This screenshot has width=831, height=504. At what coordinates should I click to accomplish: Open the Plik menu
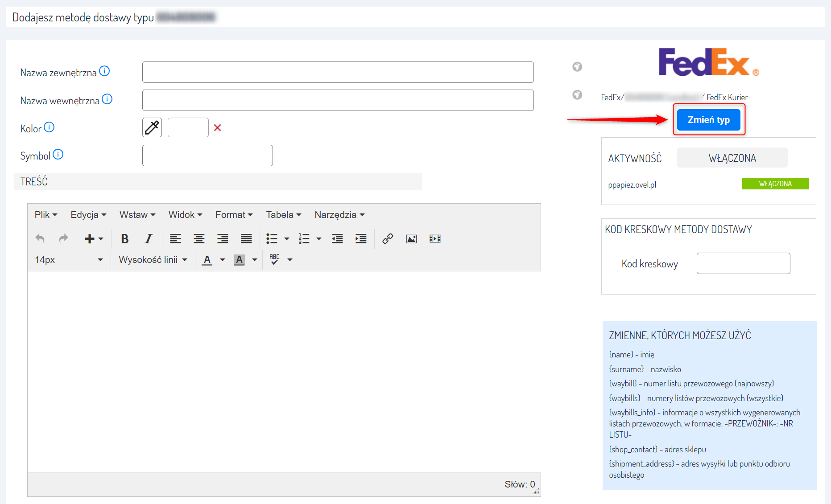(x=46, y=215)
